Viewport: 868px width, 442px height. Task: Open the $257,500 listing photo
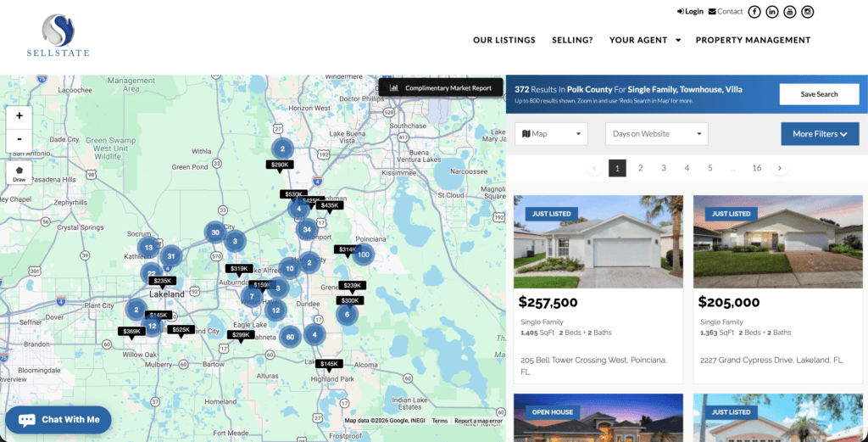click(x=598, y=242)
